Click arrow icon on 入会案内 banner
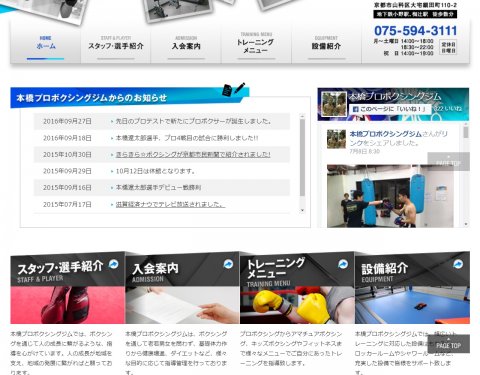Image resolution: width=480 pixels, height=375 pixels. 228,264
